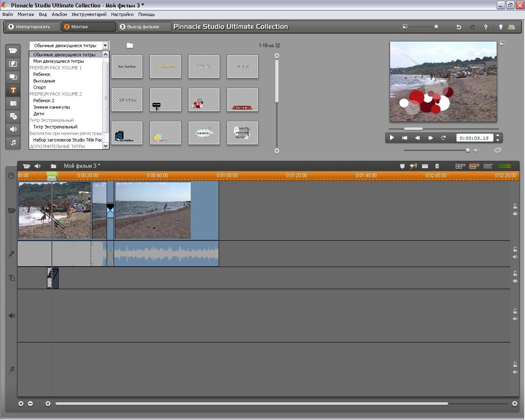Click the trash delete clip icon
This screenshot has height=420, width=525.
(x=437, y=166)
